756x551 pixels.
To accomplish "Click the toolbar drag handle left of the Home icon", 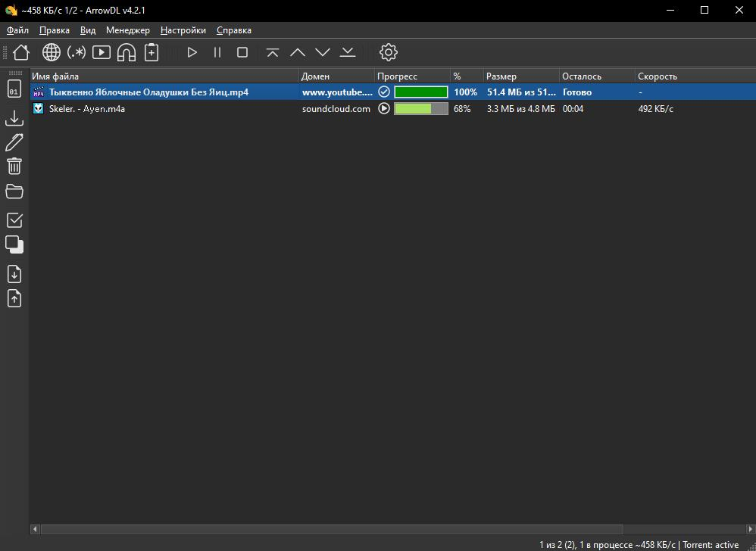I will click(x=5, y=52).
